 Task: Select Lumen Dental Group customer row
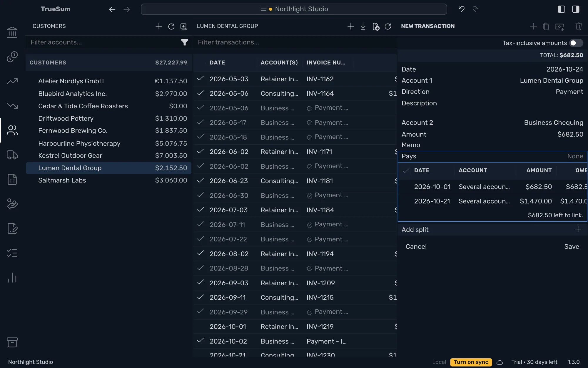click(109, 168)
